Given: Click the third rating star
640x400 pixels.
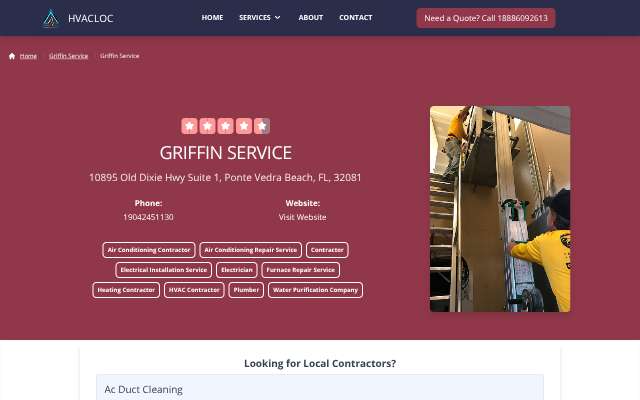Looking at the screenshot, I should (x=226, y=126).
